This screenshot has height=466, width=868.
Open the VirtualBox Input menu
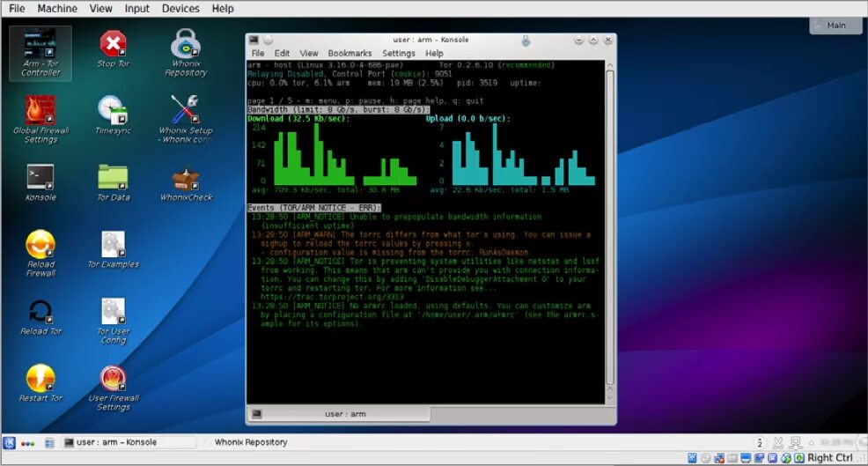pos(136,8)
